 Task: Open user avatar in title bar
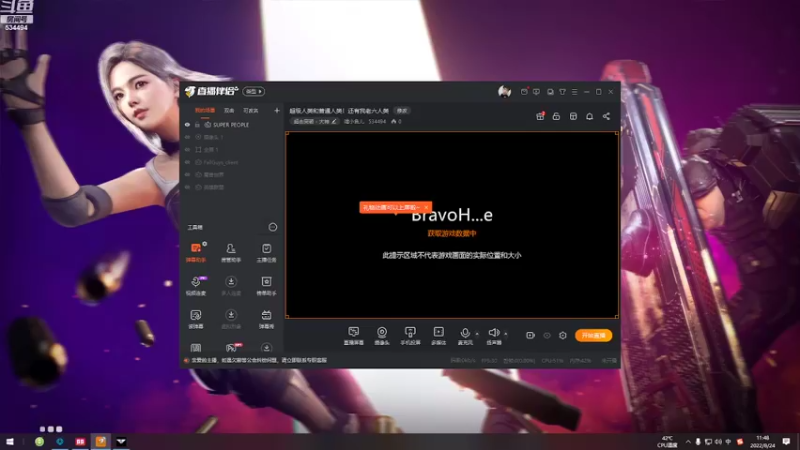(505, 92)
